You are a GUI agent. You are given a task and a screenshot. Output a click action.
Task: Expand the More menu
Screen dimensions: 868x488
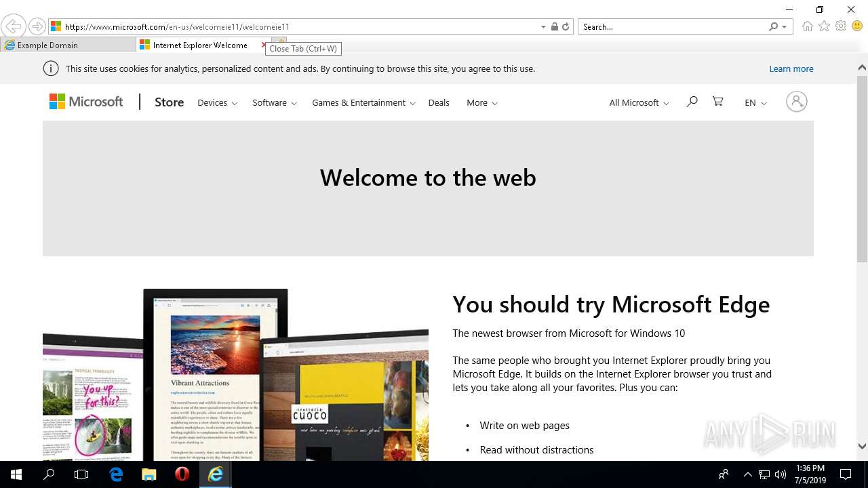point(482,102)
